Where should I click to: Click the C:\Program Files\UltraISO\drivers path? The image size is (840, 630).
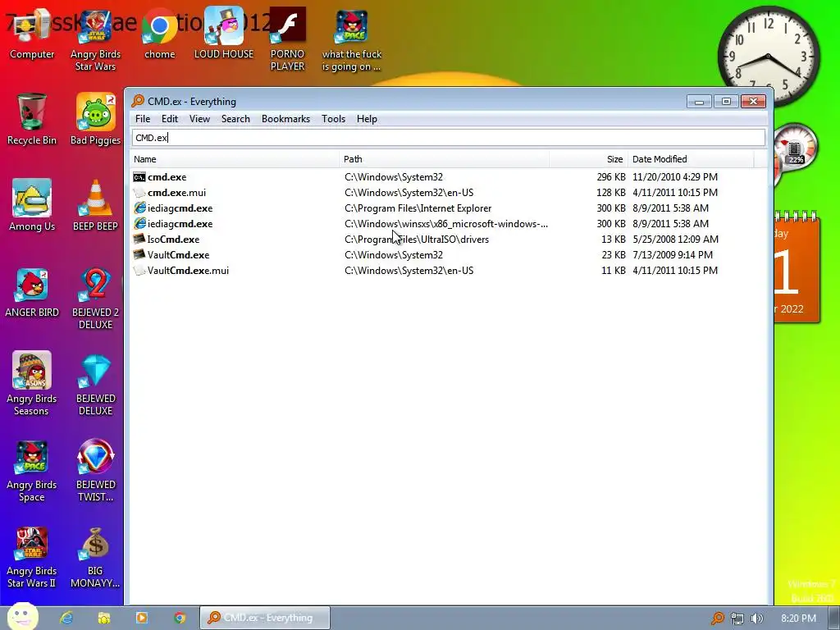click(x=416, y=240)
